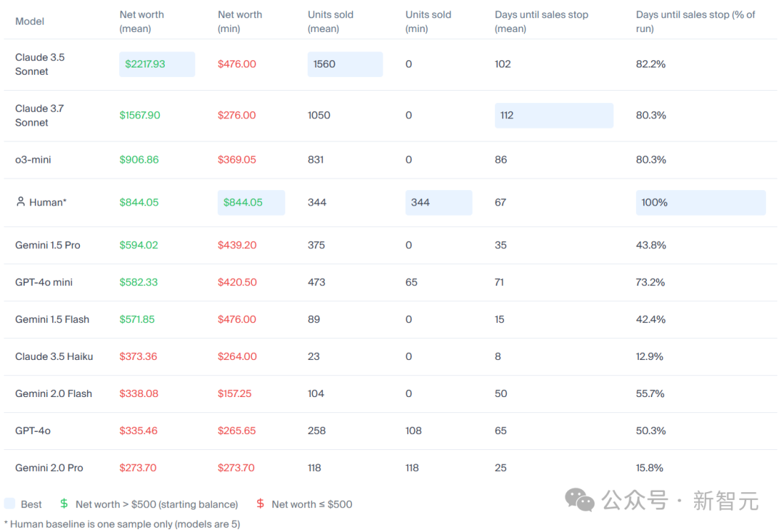Screen dimensions: 784x532
Task: Click the human person icon
Action: [x=20, y=202]
